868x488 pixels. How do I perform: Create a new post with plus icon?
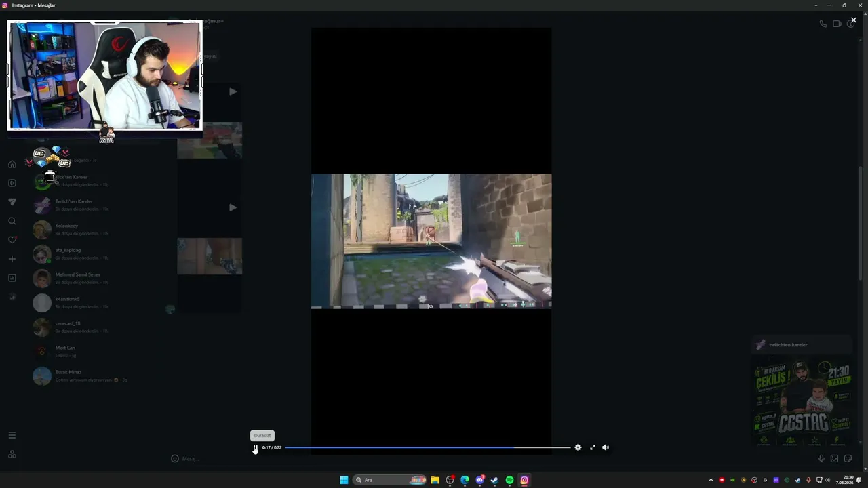coord(12,259)
